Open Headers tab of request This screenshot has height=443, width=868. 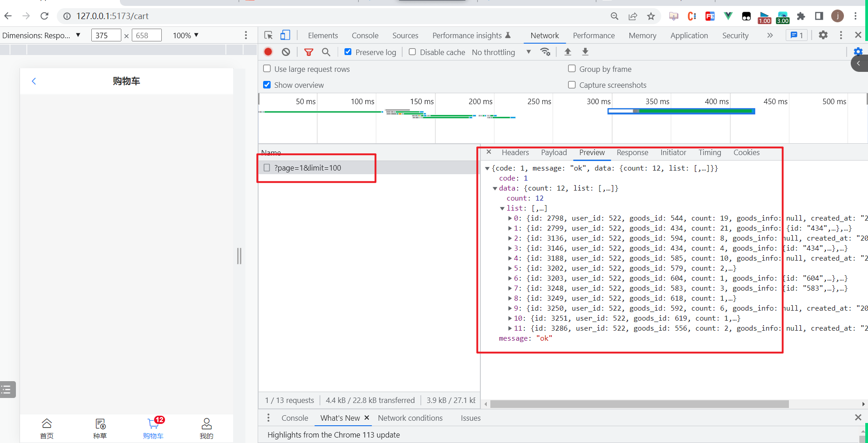[x=515, y=152]
